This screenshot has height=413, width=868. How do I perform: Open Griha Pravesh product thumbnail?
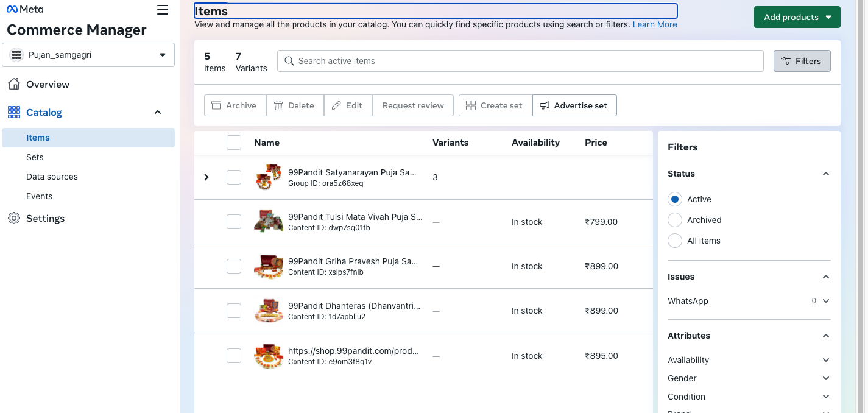click(269, 266)
